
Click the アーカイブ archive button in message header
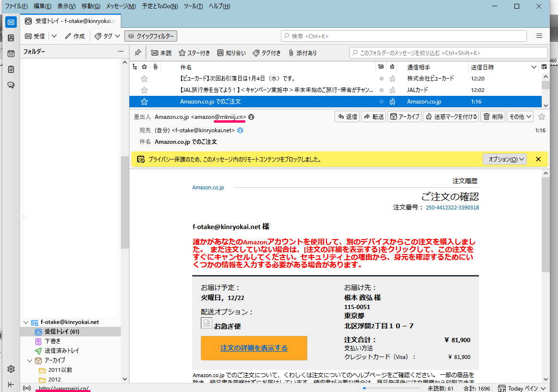[405, 116]
